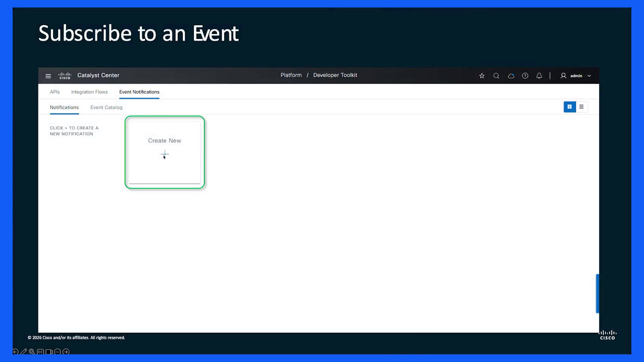This screenshot has width=644, height=362.
Task: Click the cloud status icon
Action: point(511,76)
